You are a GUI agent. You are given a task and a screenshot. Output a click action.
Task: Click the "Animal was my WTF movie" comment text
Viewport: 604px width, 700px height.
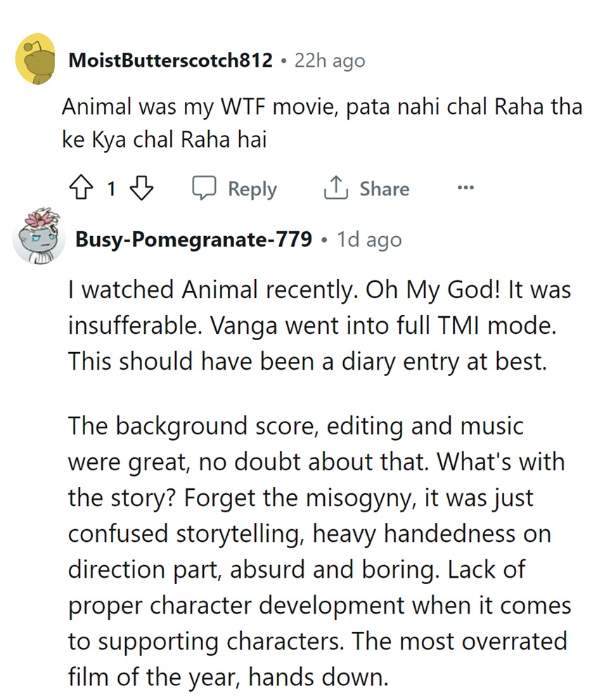[321, 122]
